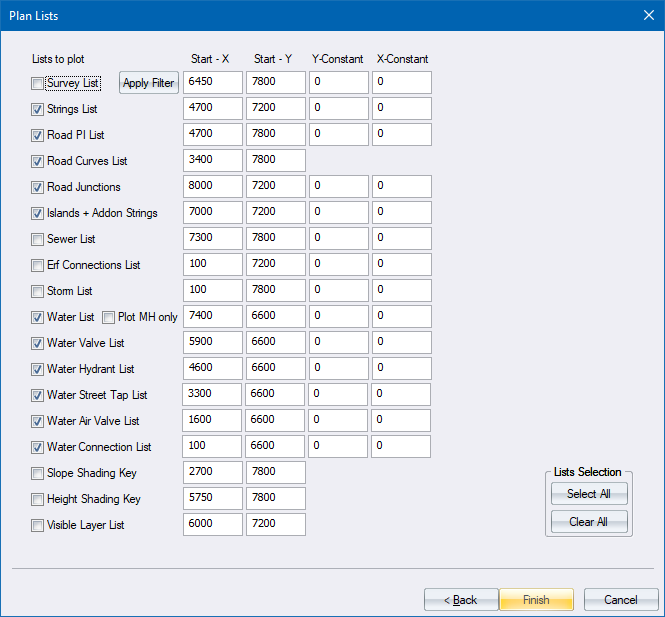Tick the Visible Layer List checkbox
The height and width of the screenshot is (617, 665).
[38, 525]
